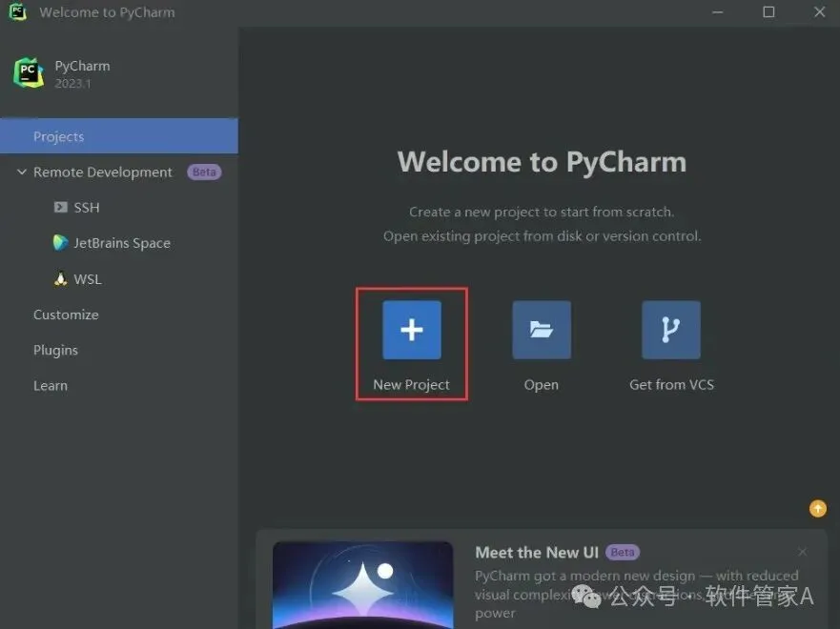Minimize the Welcome to PyCharm window
The width and height of the screenshot is (840, 629).
(x=717, y=11)
